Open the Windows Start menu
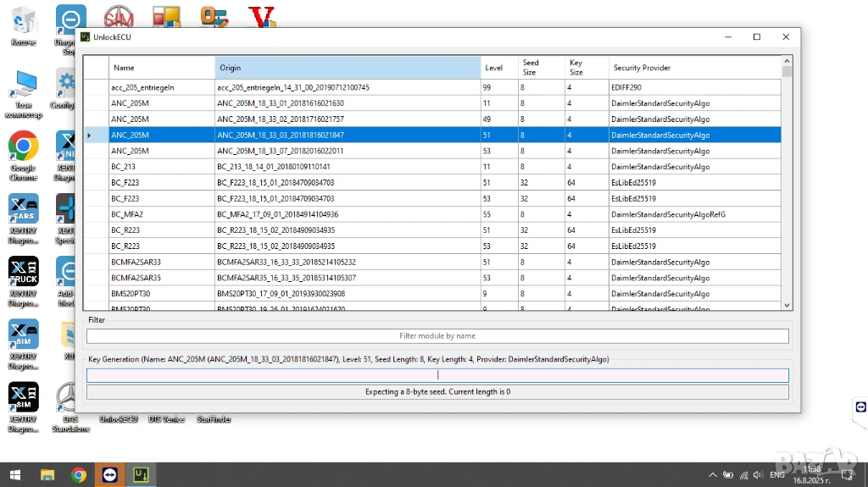Viewport: 868px width, 487px height. (14, 475)
